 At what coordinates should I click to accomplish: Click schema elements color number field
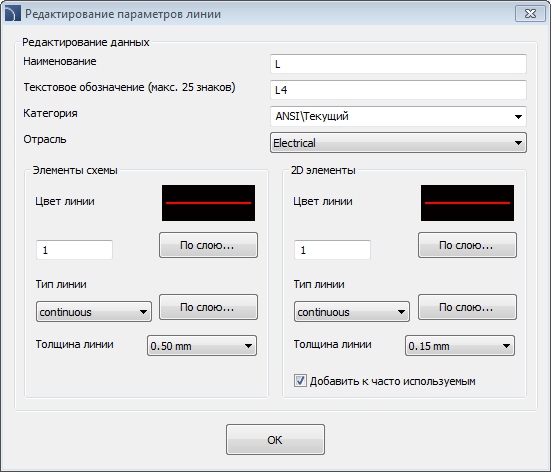click(x=74, y=250)
